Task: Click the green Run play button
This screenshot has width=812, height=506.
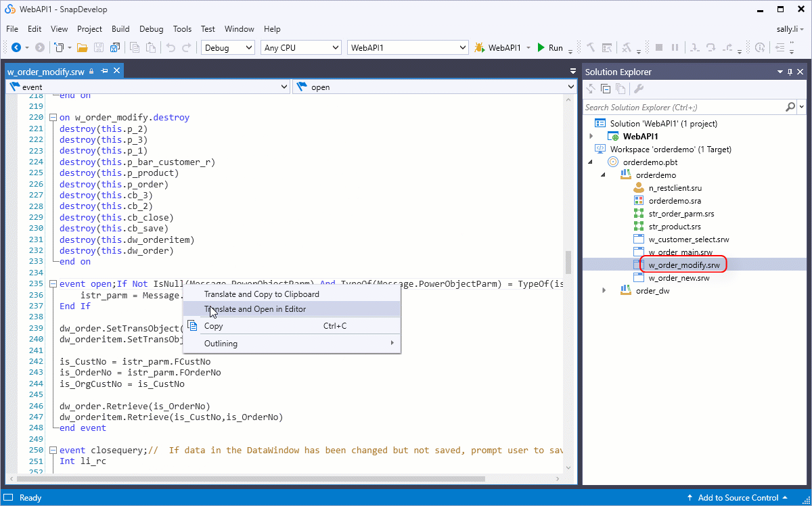Action: pos(541,47)
